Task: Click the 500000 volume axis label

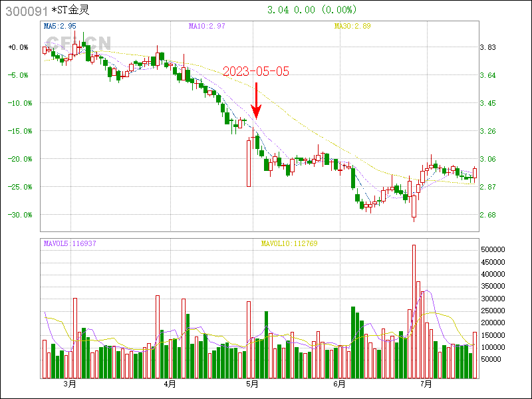Action: click(495, 249)
